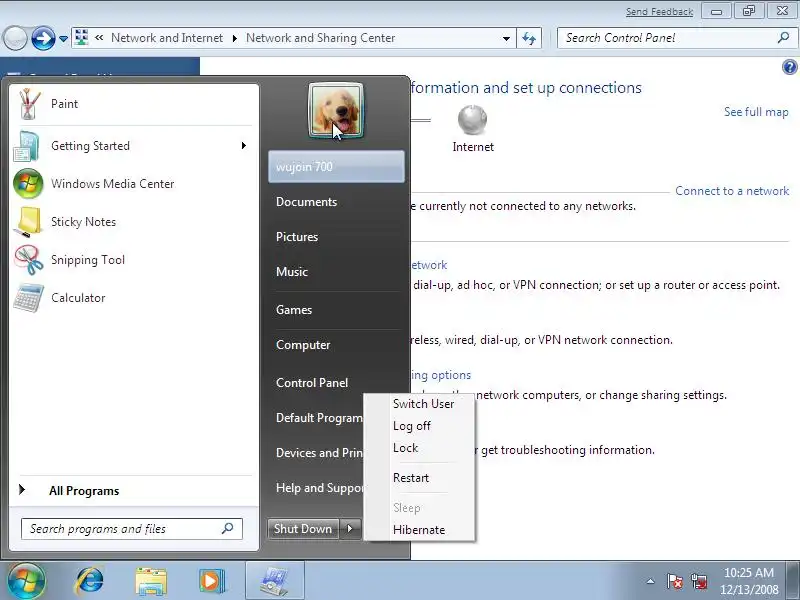The image size is (800, 600).
Task: Open the Shut Down options arrow
Action: tap(350, 529)
